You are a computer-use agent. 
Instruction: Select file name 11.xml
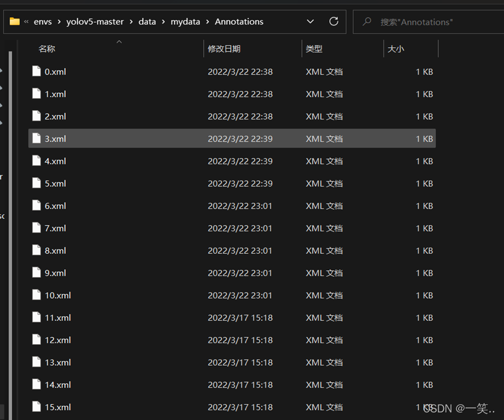tap(58, 318)
